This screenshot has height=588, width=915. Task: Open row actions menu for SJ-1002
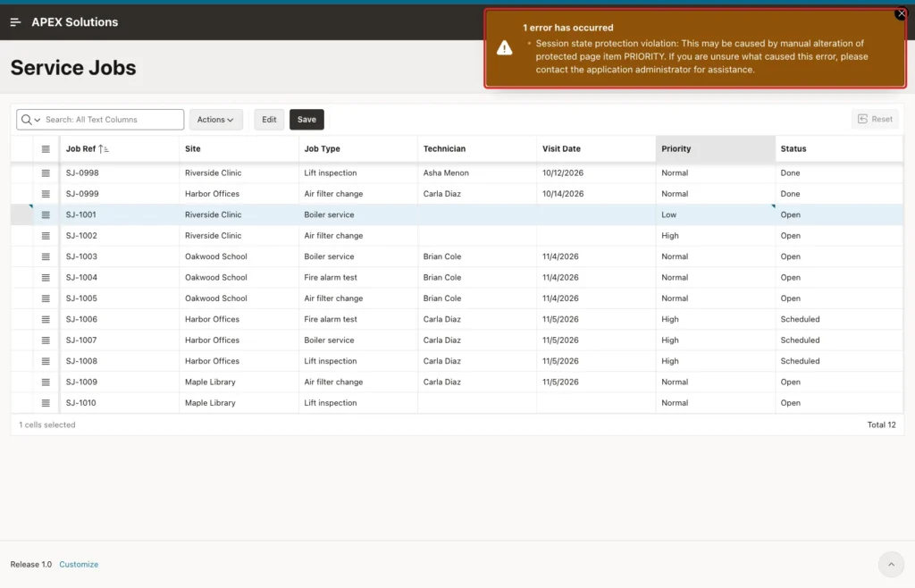click(46, 236)
